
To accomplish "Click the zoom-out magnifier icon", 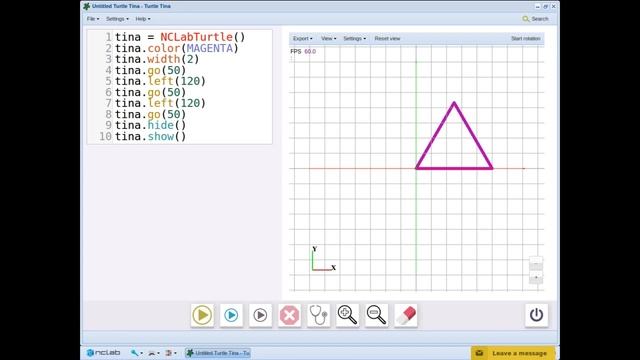I will click(x=376, y=315).
